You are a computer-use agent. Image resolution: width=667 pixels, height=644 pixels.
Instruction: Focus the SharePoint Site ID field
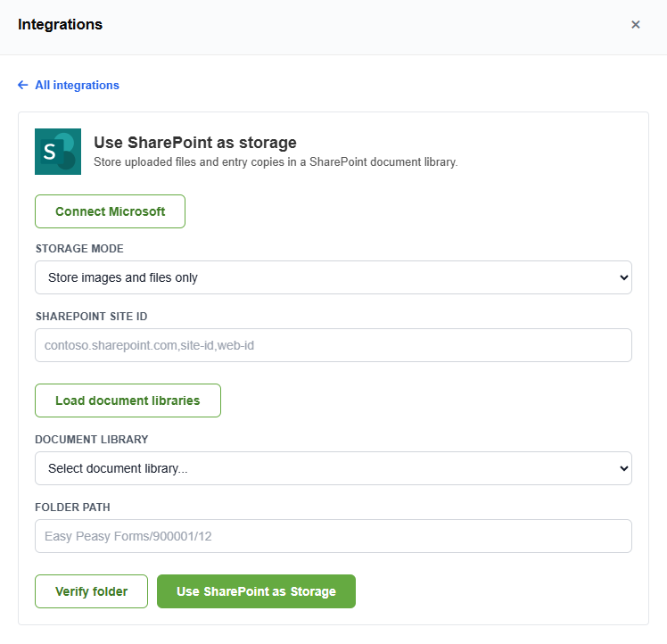point(333,345)
